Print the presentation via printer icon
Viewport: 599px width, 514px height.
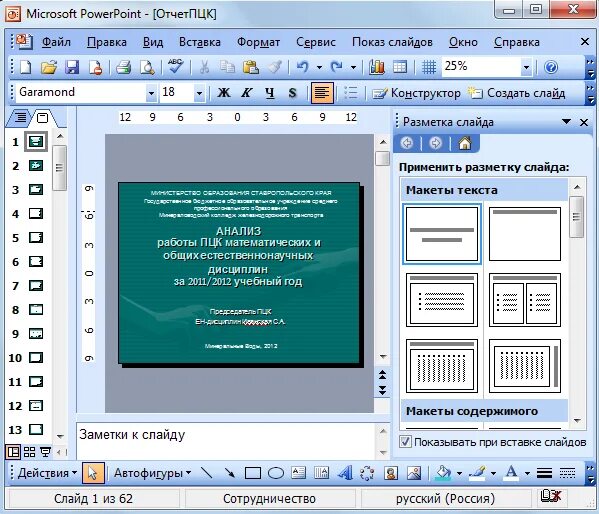123,67
